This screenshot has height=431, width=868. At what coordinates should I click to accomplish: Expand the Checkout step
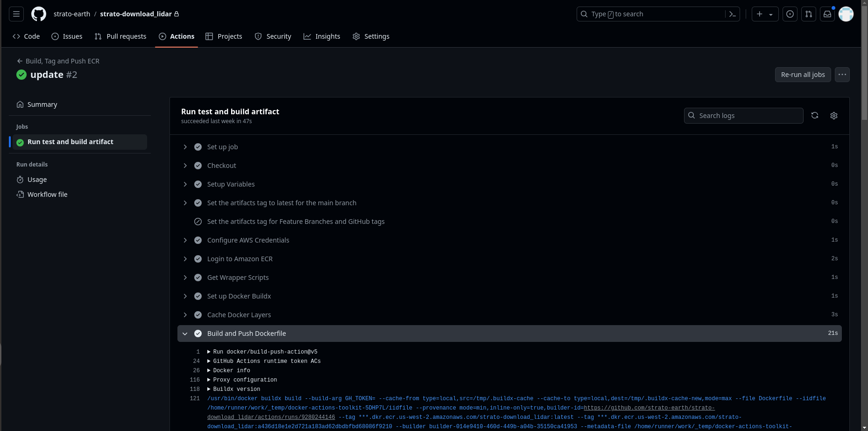509,166
